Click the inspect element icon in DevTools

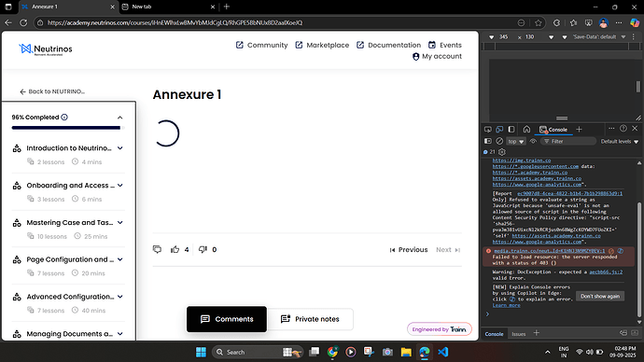(x=487, y=130)
